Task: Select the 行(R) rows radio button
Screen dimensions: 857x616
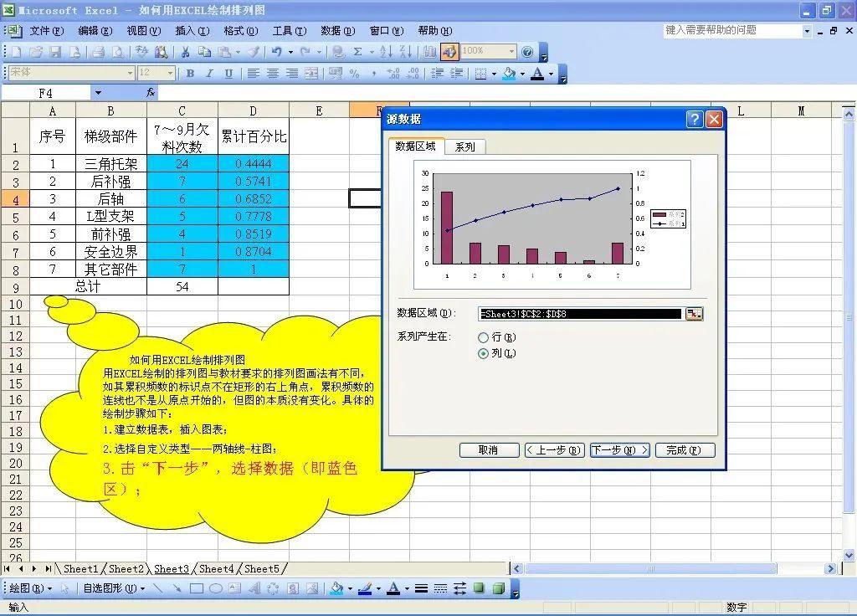Action: click(x=483, y=337)
